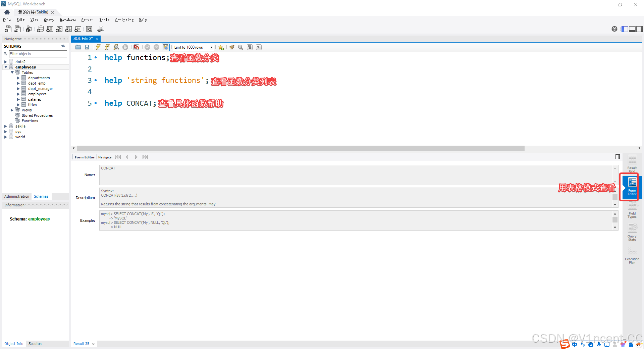Go to the next record

tap(136, 157)
